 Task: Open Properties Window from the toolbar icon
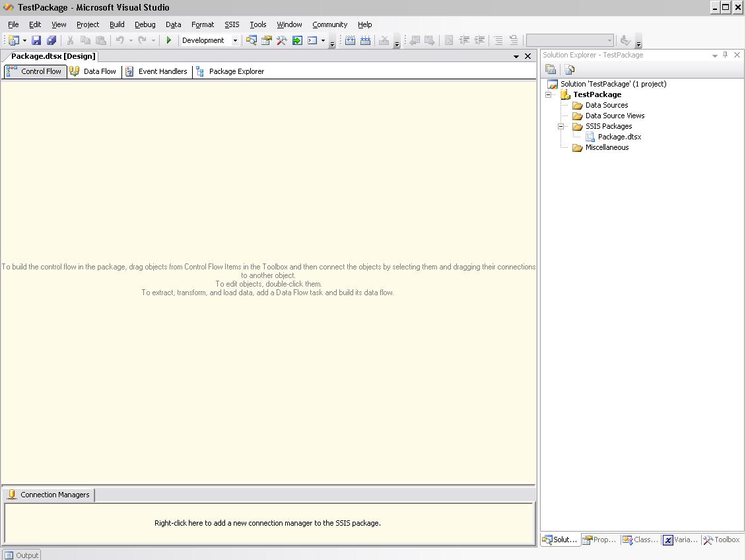266,40
